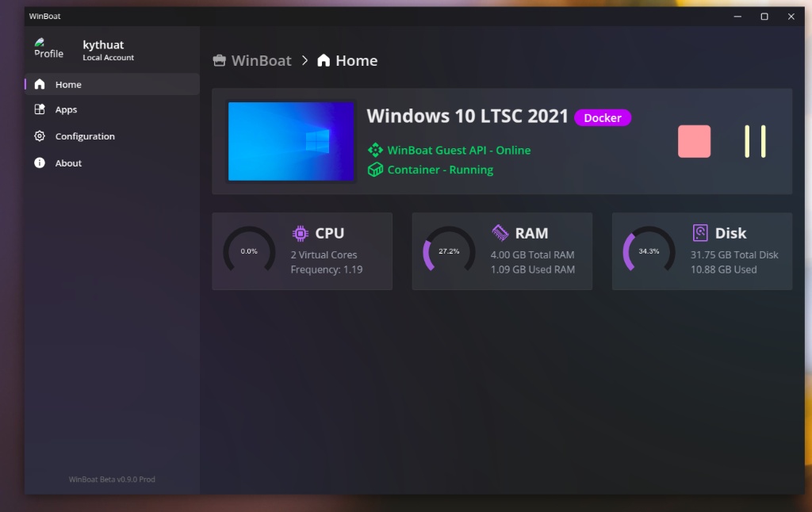Screen dimensions: 812x512
Task: Click the '4.00 GB Total RAM' text
Action: pos(532,254)
